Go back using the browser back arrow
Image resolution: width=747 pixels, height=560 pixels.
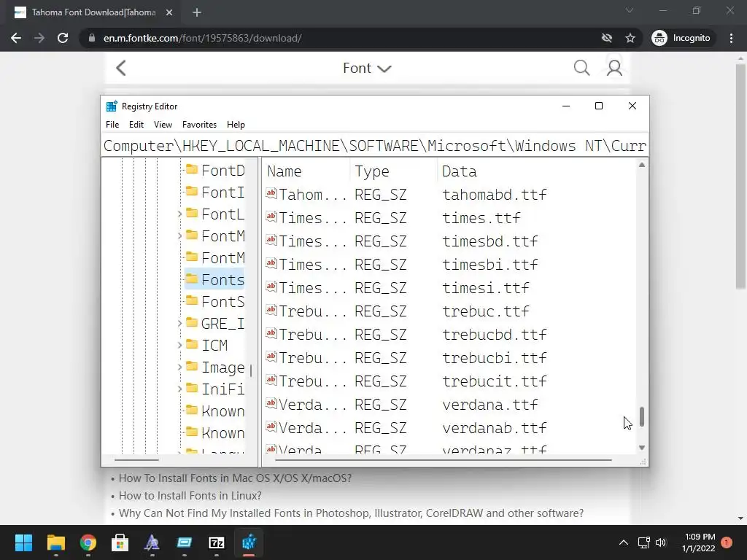16,38
